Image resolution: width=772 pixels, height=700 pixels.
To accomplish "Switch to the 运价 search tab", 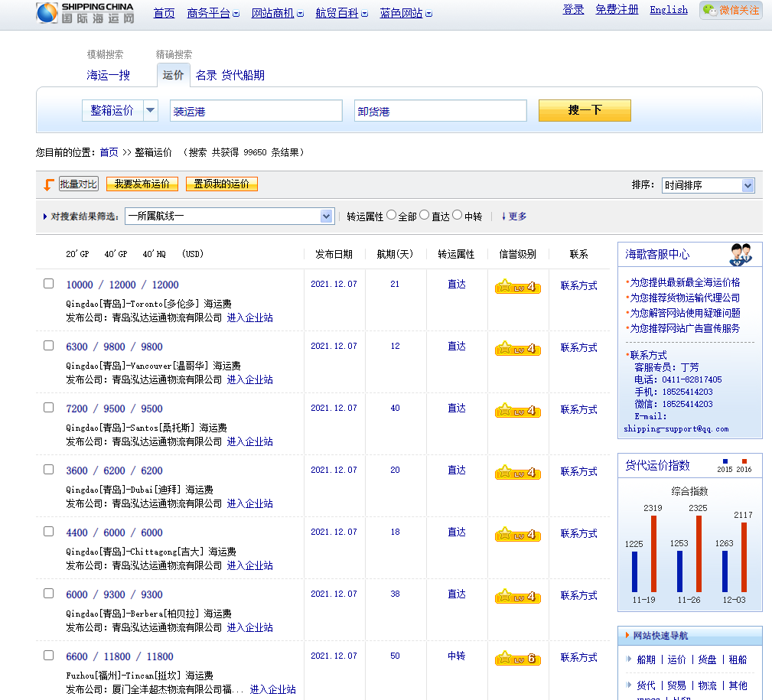I will coord(174,75).
